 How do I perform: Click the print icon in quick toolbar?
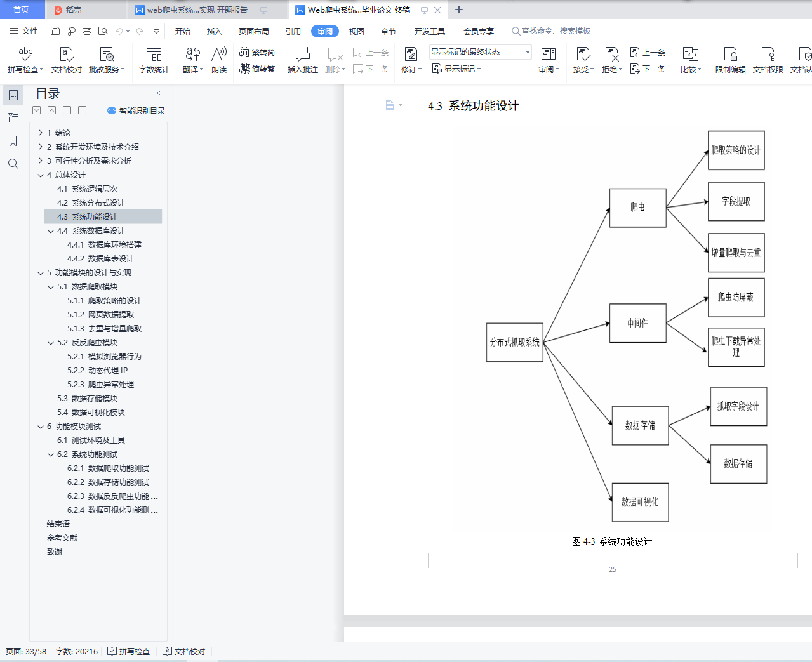pyautogui.click(x=87, y=31)
